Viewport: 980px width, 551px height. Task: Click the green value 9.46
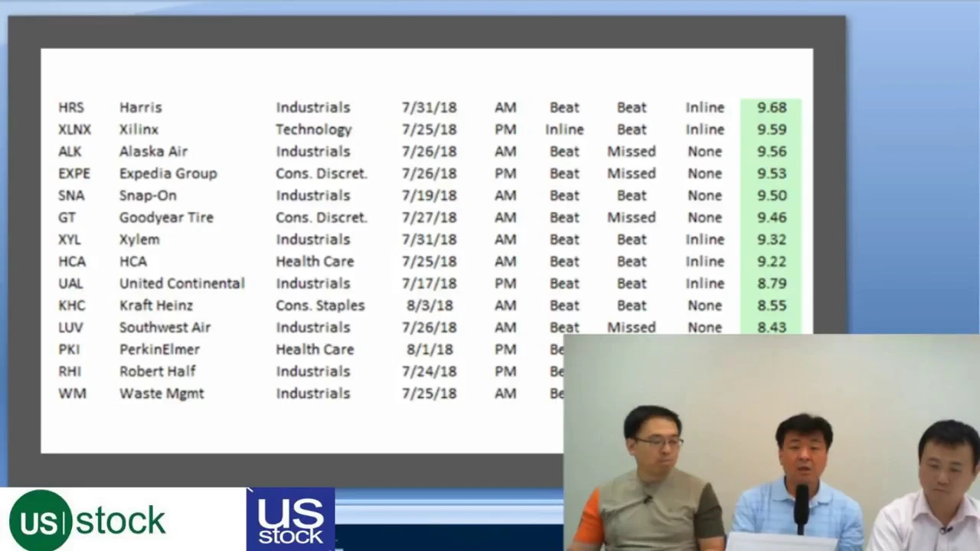coord(772,217)
